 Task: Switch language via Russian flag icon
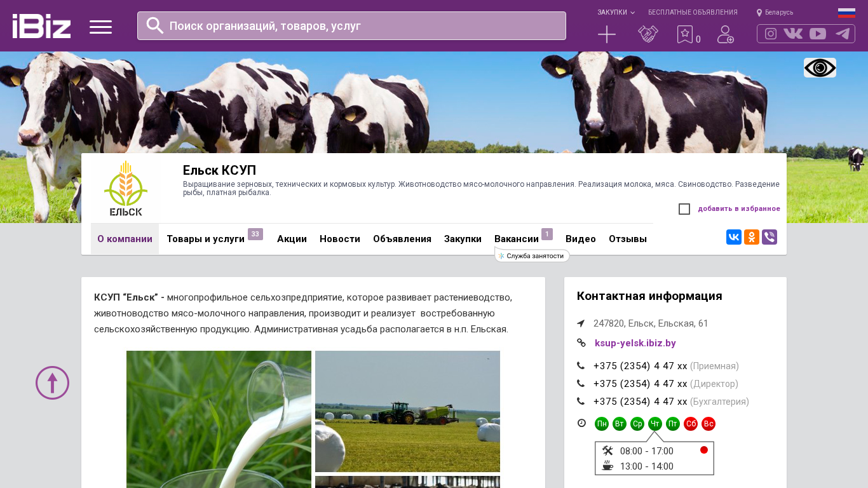(x=846, y=13)
